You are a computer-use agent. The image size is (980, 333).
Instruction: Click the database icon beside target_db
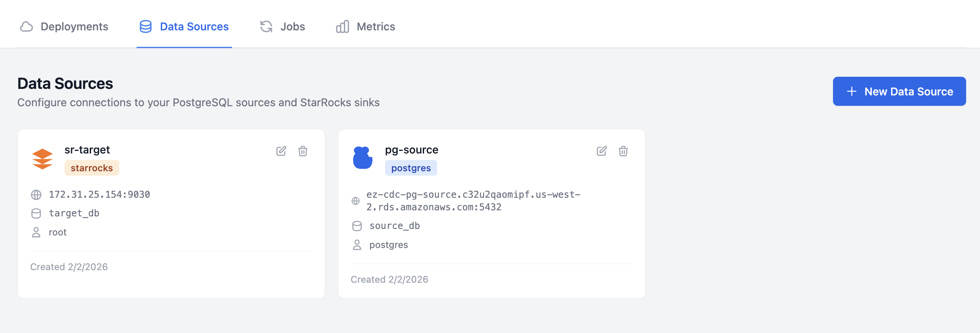click(x=36, y=213)
